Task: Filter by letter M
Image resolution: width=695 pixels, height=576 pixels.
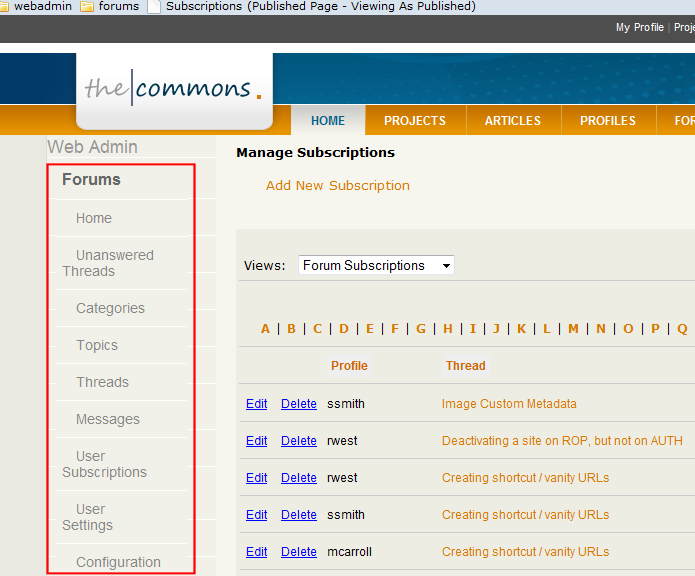Action: pyautogui.click(x=574, y=329)
